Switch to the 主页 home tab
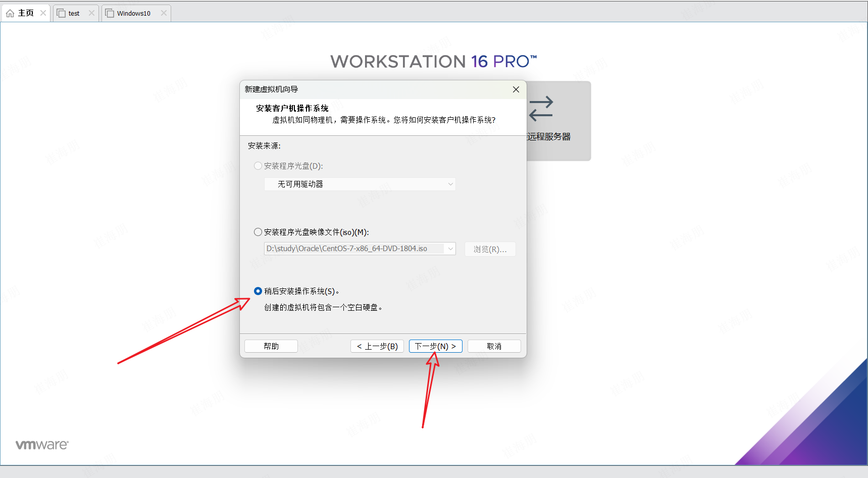The height and width of the screenshot is (478, 868). tap(26, 13)
